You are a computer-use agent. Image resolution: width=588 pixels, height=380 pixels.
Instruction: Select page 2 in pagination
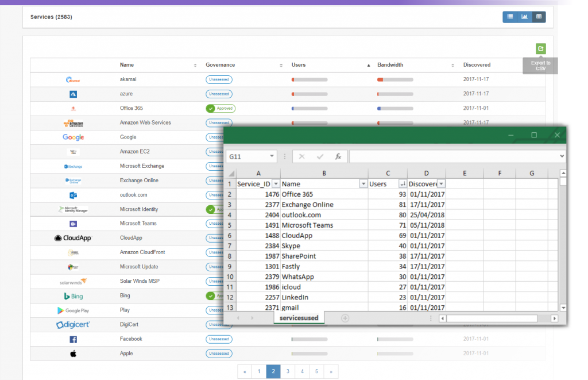click(273, 371)
